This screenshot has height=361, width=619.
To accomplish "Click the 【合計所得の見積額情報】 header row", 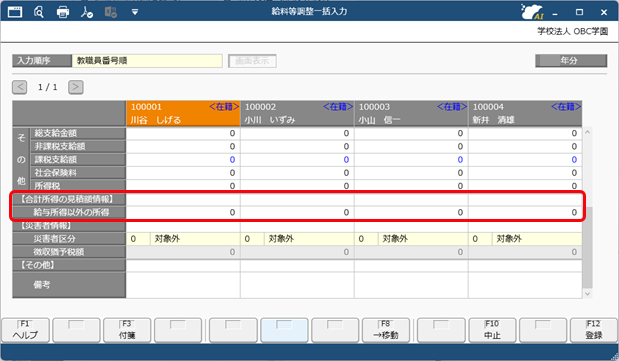I will (69, 199).
